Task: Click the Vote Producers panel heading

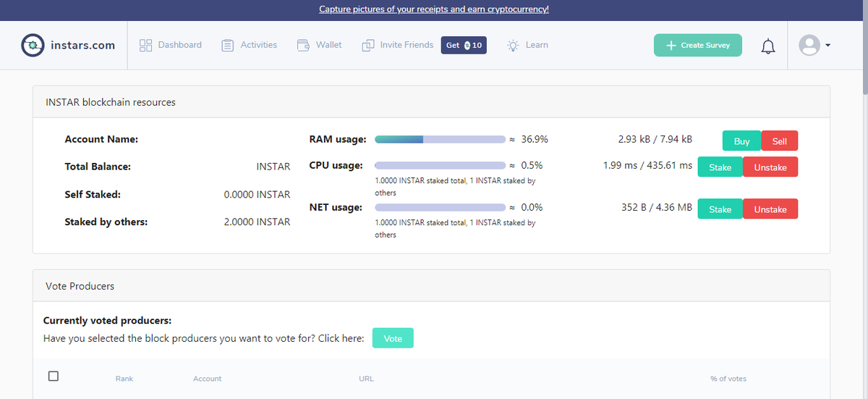Action: tap(80, 286)
